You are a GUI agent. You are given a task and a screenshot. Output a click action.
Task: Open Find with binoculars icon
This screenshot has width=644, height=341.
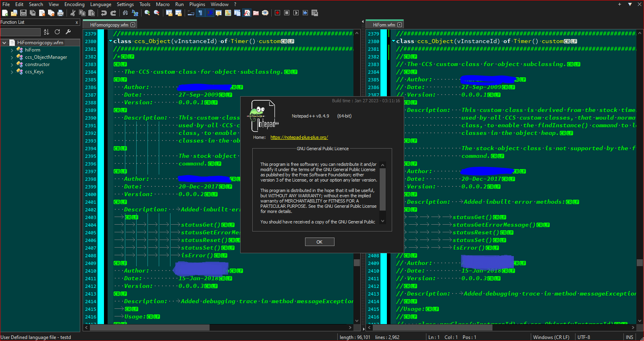[125, 13]
